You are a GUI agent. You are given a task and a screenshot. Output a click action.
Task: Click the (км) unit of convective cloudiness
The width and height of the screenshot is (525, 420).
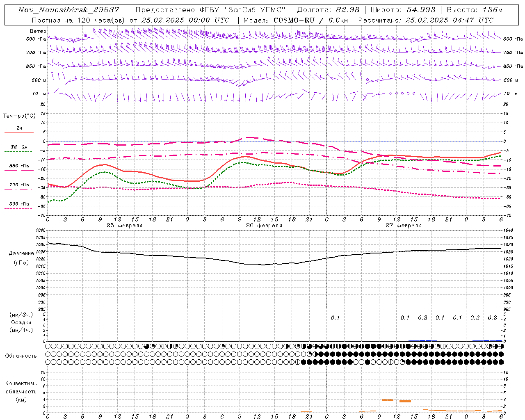pos(21,399)
